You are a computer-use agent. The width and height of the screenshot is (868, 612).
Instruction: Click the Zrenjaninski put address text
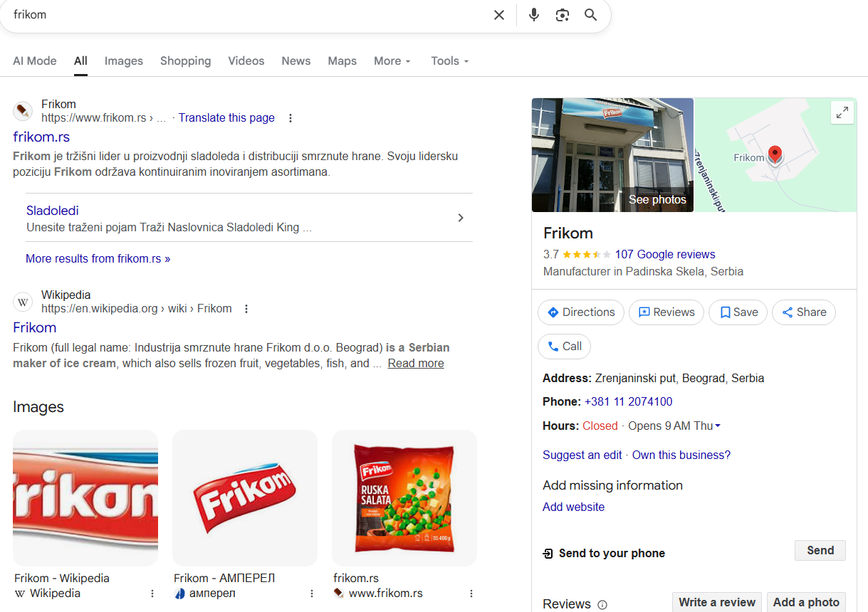click(x=679, y=379)
